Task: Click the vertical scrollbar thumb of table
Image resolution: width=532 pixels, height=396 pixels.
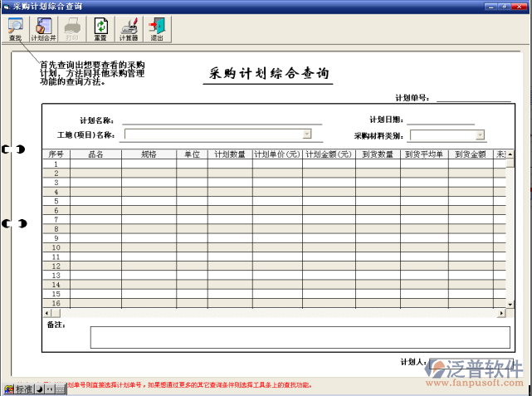Action: [x=510, y=163]
